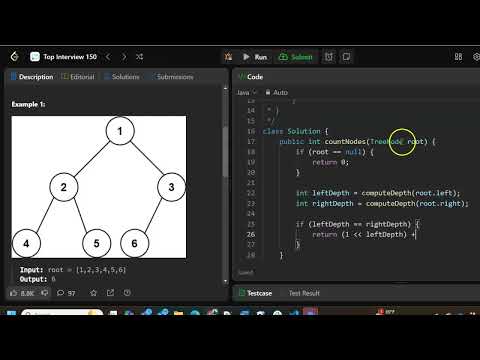Like the problem with thumbs up
The height and width of the screenshot is (360, 480).
pos(22,293)
